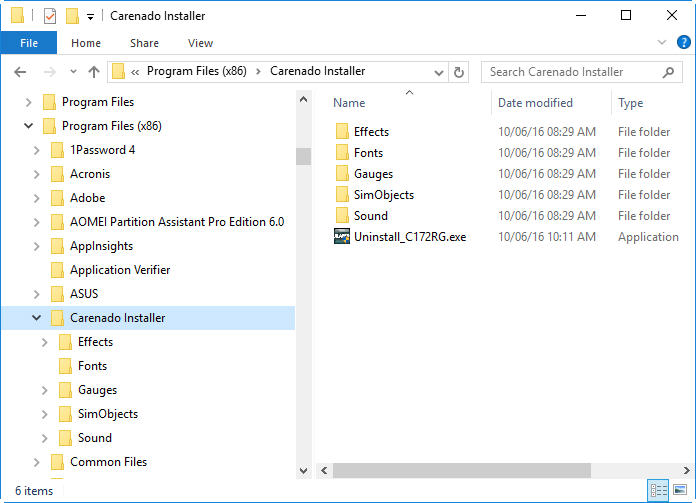
Task: Click the Back navigation arrow
Action: 21,72
